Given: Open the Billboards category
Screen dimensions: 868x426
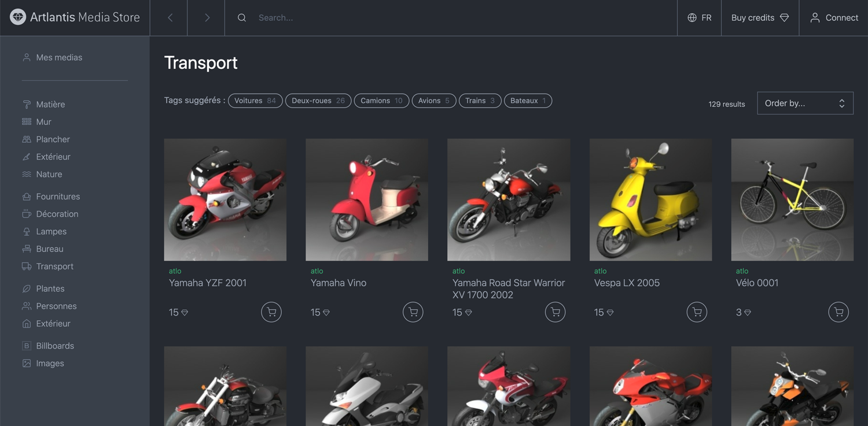Looking at the screenshot, I should click(55, 346).
